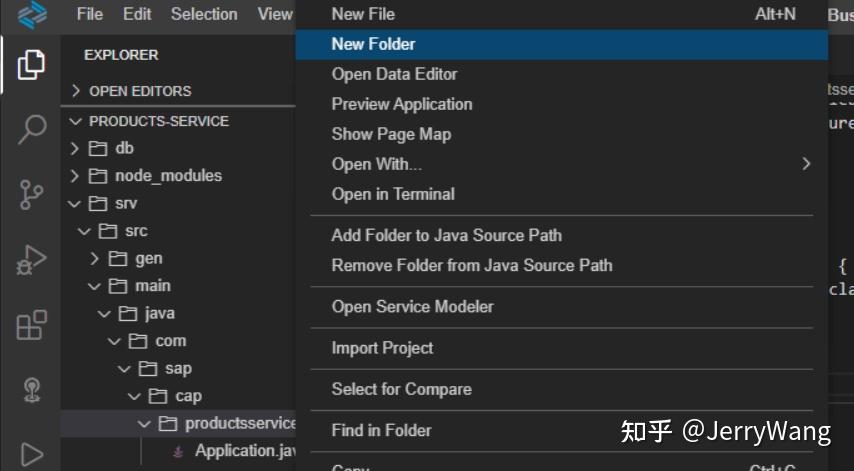Viewport: 854px width, 471px height.
Task: Select the productsservice folder
Action: point(240,424)
